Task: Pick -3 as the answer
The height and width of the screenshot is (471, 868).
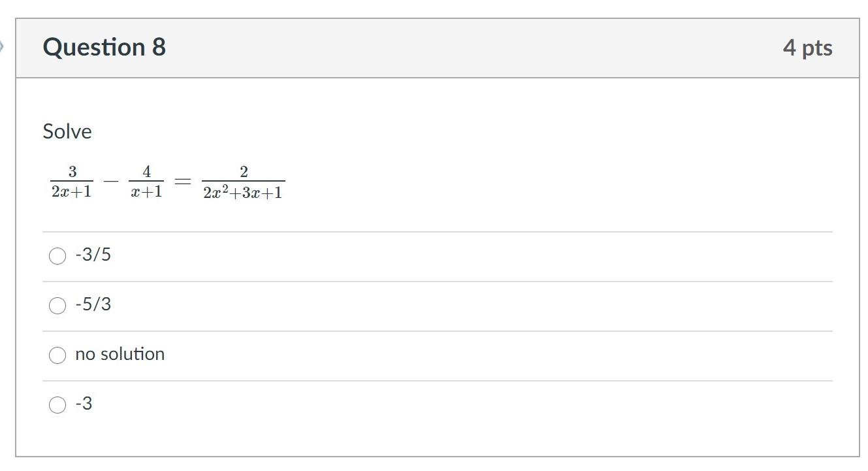Action: (58, 403)
